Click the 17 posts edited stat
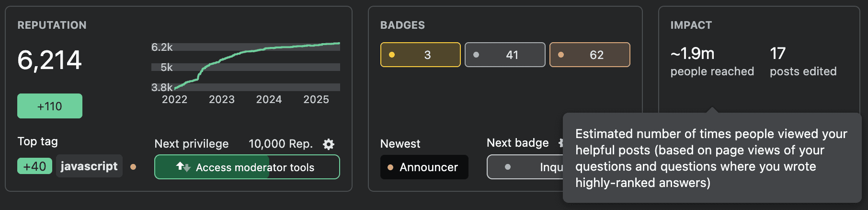The image size is (868, 210). [x=803, y=61]
